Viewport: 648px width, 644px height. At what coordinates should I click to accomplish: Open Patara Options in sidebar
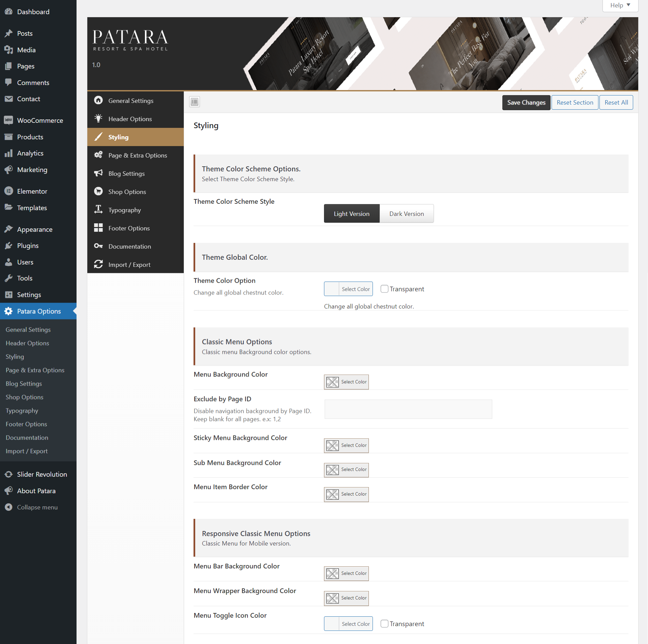coord(39,311)
